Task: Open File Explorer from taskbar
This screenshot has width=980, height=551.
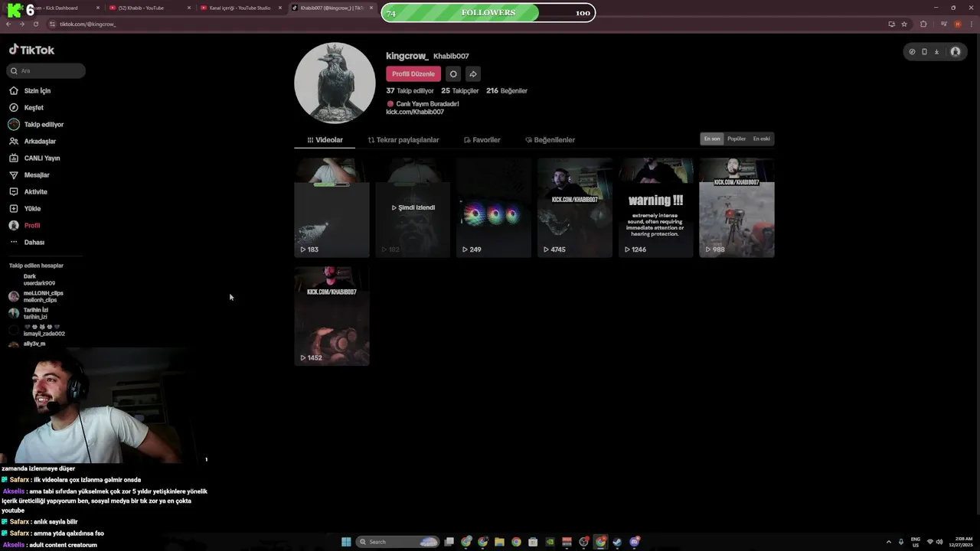Action: click(499, 542)
